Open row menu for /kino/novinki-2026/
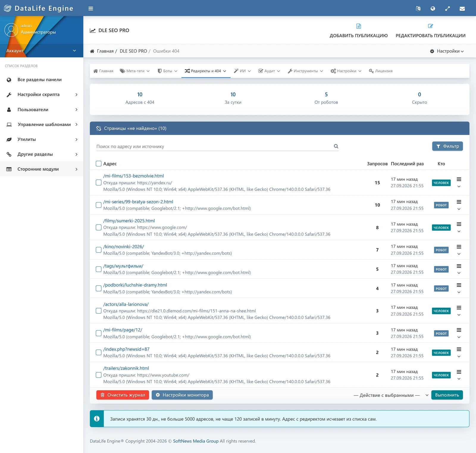This screenshot has width=476, height=453. (459, 250)
